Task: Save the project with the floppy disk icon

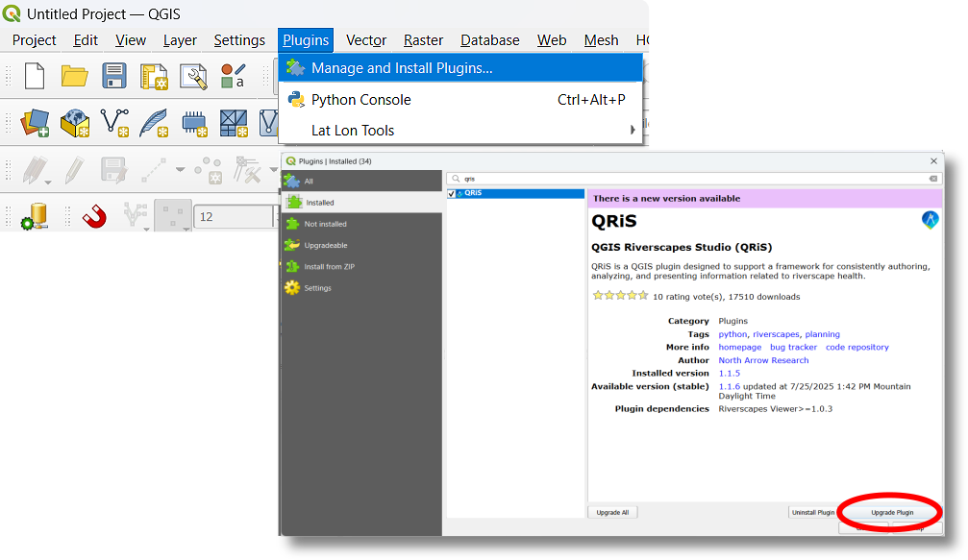Action: (x=114, y=77)
